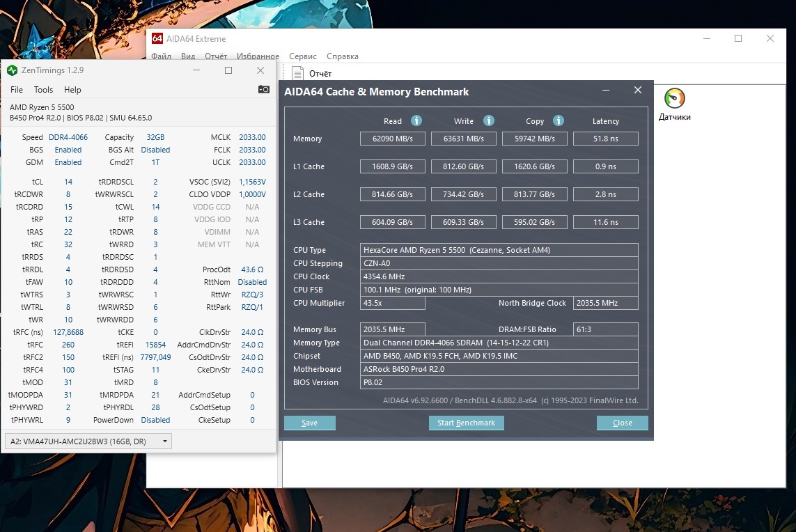Image resolution: width=796 pixels, height=532 pixels.
Task: Open the Сервис menu in AIDA64
Action: click(x=302, y=56)
